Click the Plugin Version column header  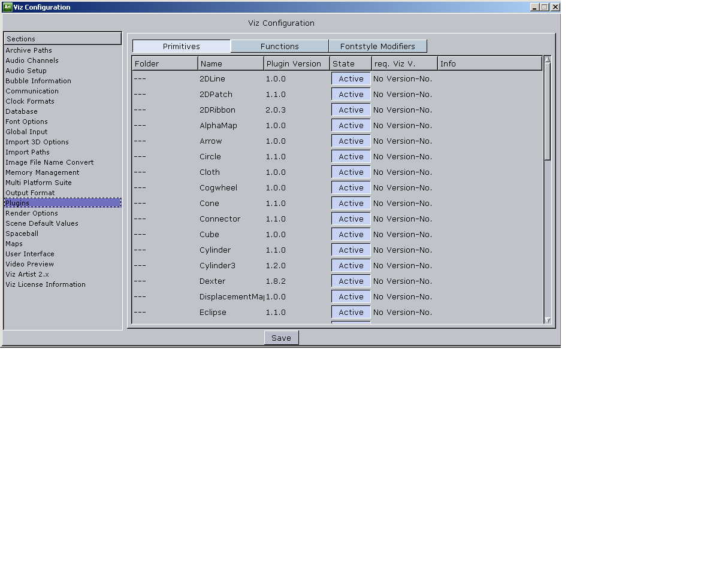click(297, 63)
